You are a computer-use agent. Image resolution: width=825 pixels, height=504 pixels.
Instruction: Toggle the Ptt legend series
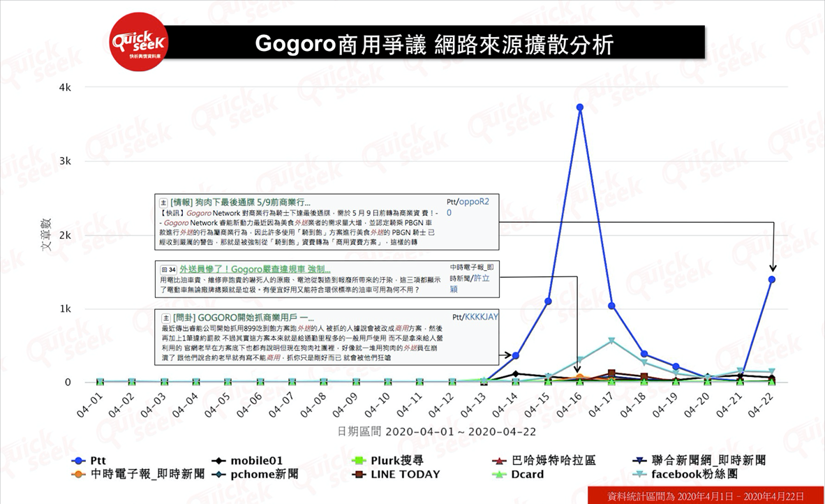[89, 461]
